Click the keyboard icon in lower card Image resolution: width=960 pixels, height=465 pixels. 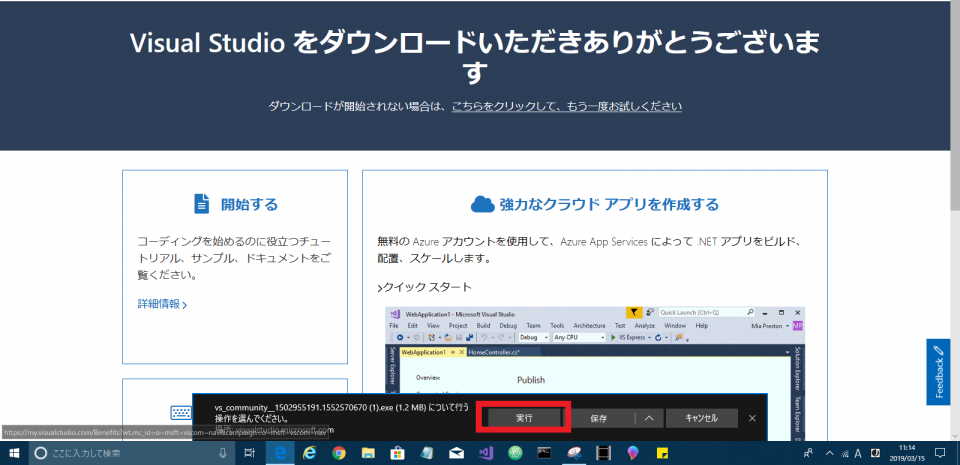click(x=182, y=412)
